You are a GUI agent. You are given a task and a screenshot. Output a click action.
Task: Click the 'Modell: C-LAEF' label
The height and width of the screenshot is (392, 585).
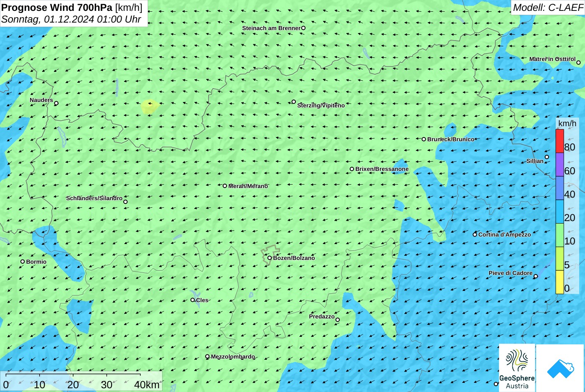(548, 8)
